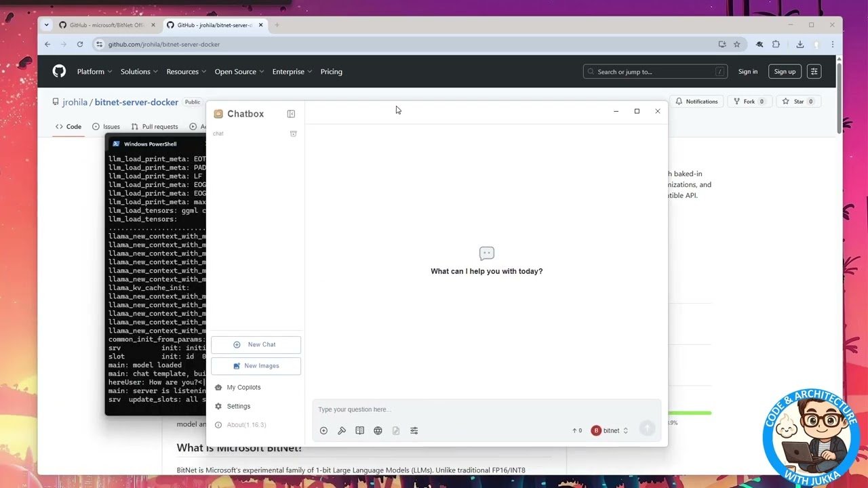Viewport: 868px width, 488px height.
Task: Open the browser extensions puzzle icon
Action: 776,44
